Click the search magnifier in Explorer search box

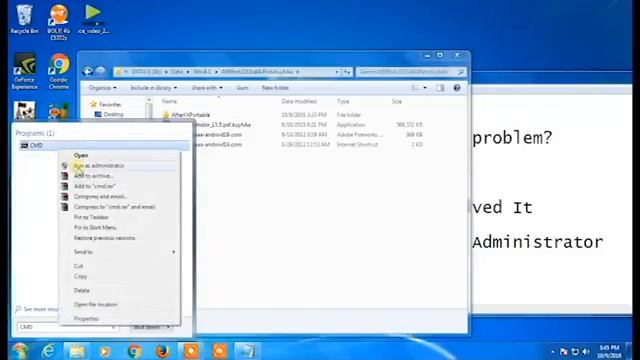click(461, 72)
